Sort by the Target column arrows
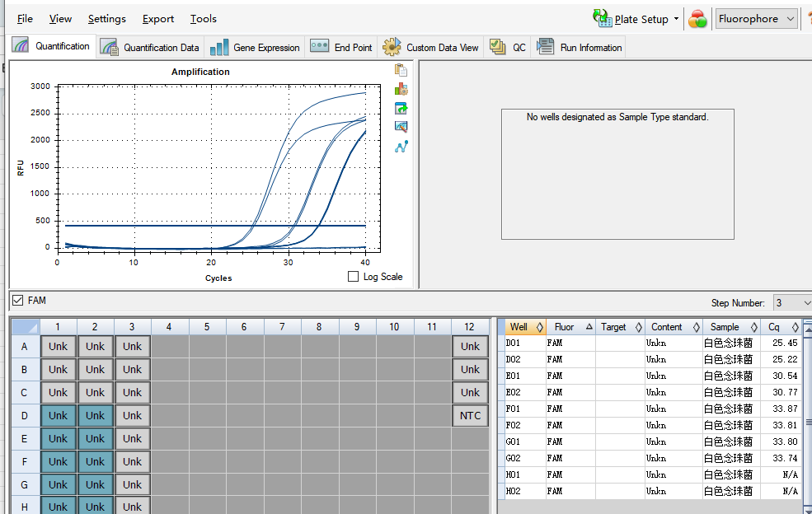Image resolution: width=812 pixels, height=514 pixels. point(639,327)
